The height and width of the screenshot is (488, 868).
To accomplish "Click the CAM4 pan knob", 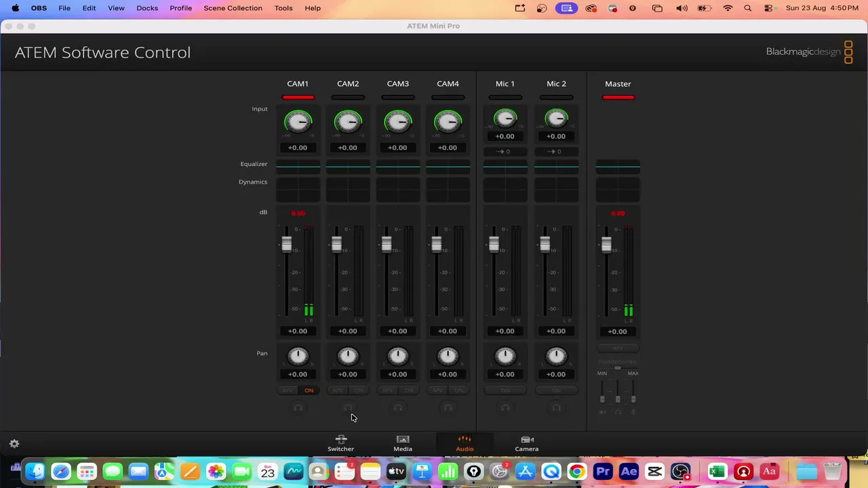I will (x=448, y=357).
